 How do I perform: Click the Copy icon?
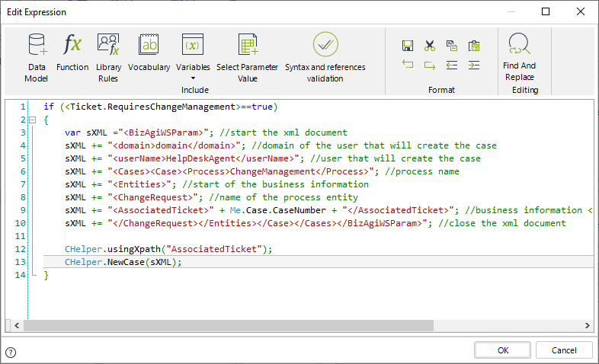(452, 46)
